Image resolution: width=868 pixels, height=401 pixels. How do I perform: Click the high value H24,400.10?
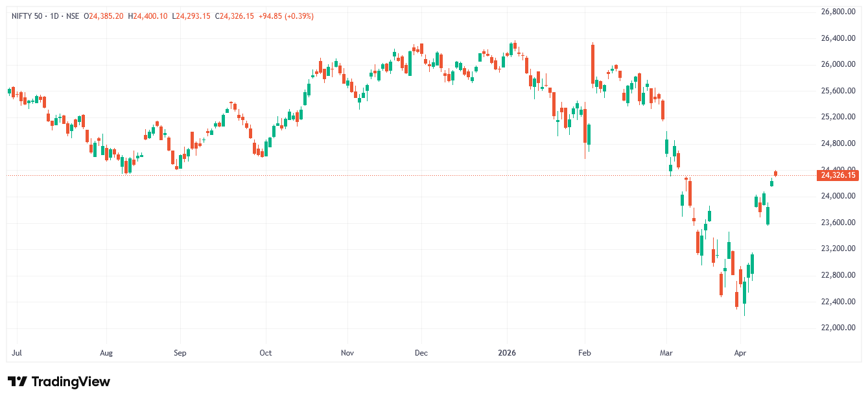(x=148, y=16)
